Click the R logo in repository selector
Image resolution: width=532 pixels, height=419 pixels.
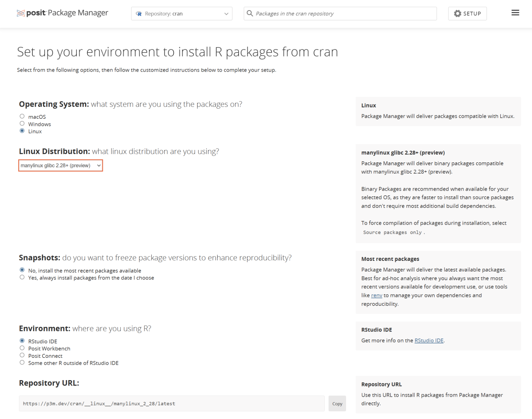pyautogui.click(x=139, y=14)
